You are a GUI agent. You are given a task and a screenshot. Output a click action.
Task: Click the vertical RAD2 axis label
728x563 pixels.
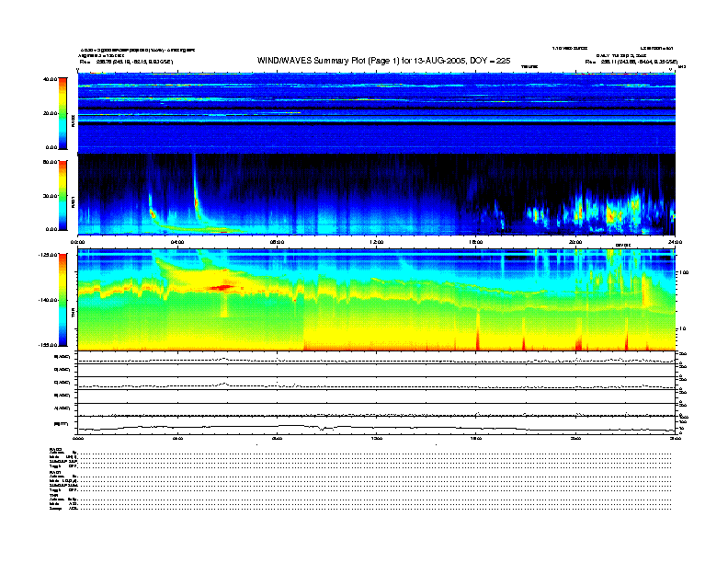[73, 121]
